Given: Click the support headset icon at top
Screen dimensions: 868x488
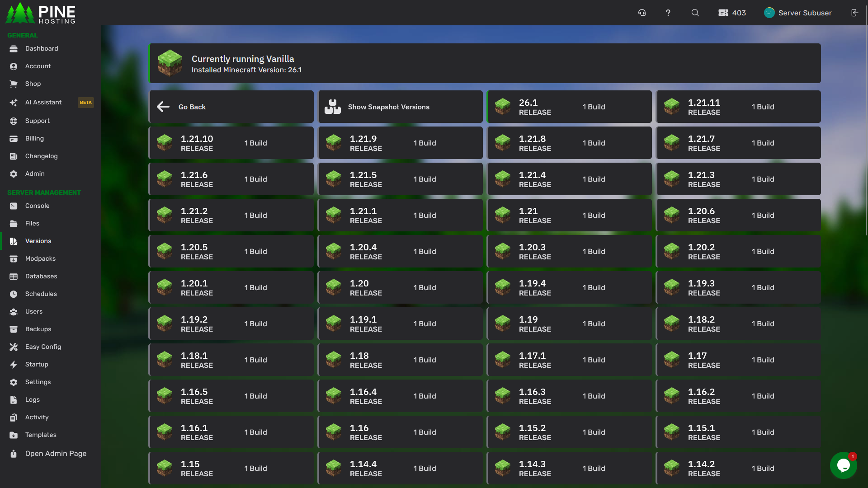Looking at the screenshot, I should pos(642,13).
